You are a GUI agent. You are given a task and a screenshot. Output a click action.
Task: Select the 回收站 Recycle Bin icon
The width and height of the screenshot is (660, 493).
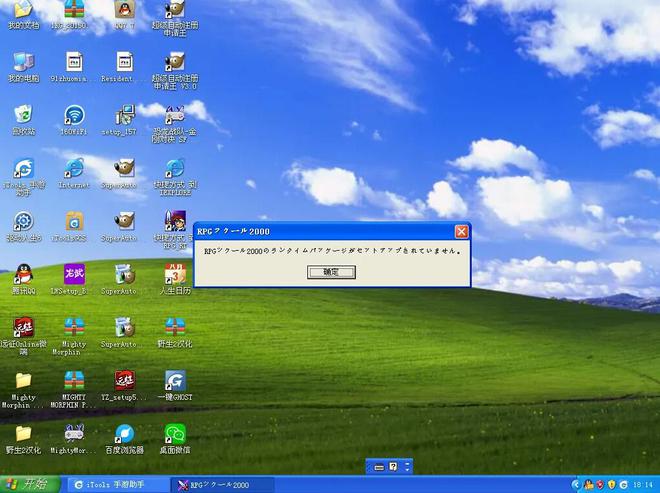pyautogui.click(x=24, y=120)
